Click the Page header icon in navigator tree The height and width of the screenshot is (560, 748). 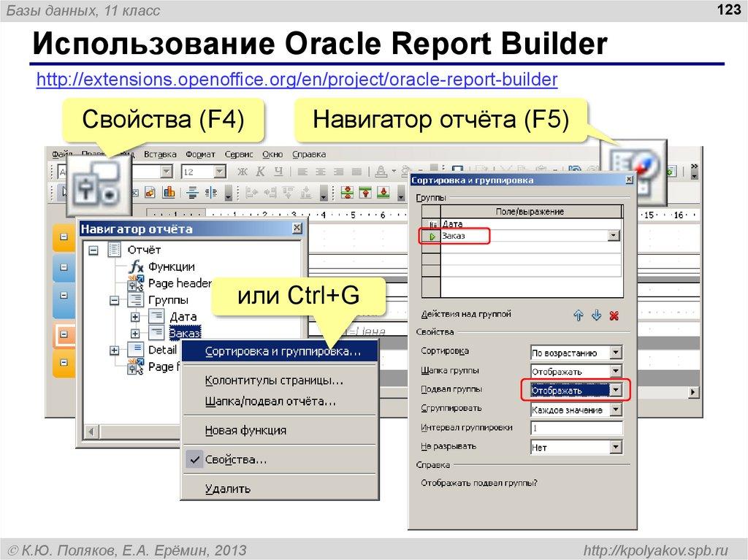click(x=134, y=283)
